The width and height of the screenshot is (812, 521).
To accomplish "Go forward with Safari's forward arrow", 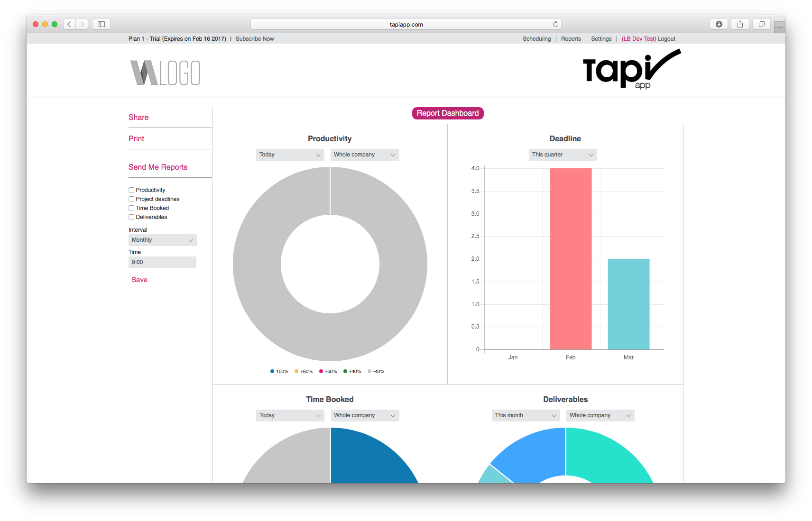I will [82, 24].
